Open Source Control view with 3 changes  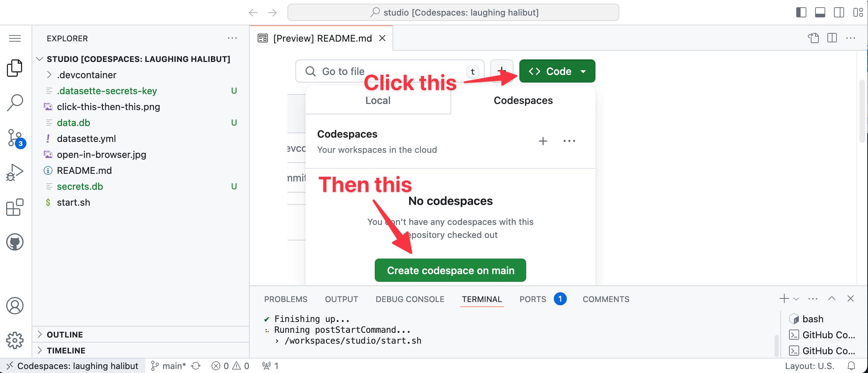click(x=16, y=138)
